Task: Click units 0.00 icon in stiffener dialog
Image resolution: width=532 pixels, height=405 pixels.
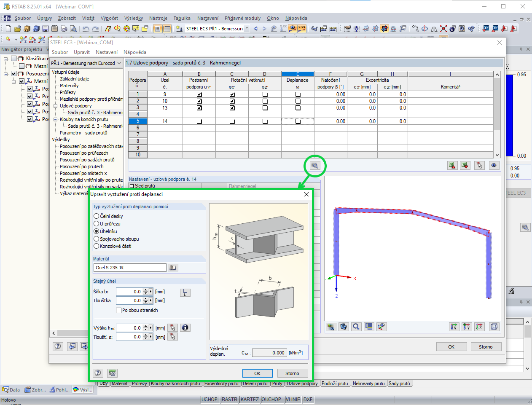Action: (112, 373)
